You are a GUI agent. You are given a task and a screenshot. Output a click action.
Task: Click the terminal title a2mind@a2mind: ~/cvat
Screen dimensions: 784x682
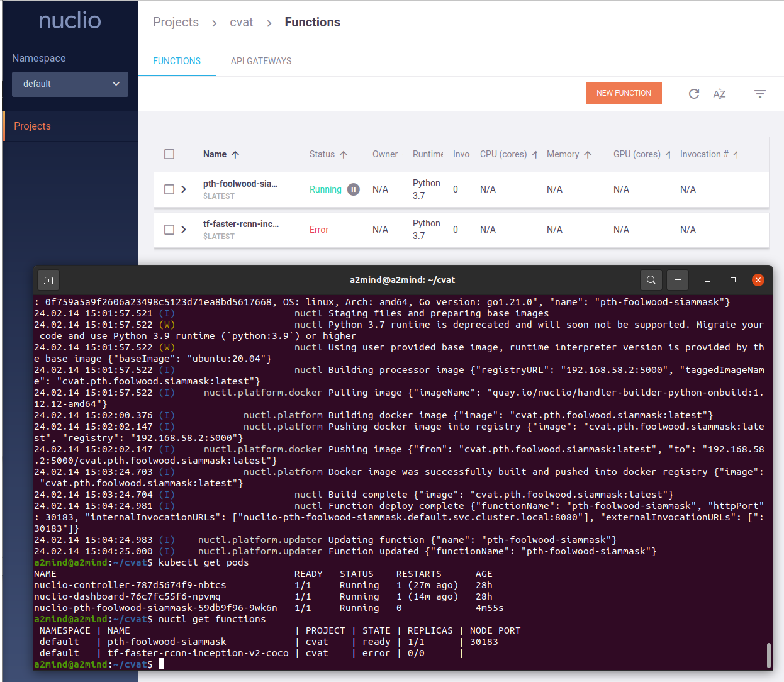(x=402, y=280)
